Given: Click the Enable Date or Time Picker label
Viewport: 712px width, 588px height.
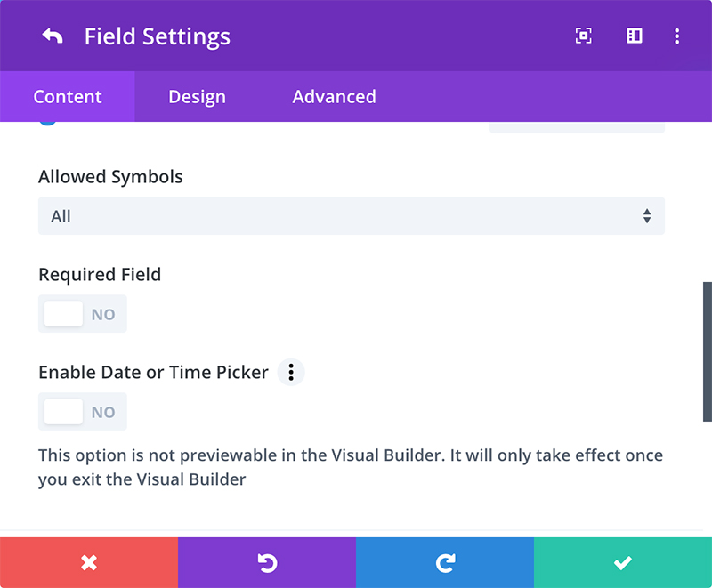Looking at the screenshot, I should 153,373.
